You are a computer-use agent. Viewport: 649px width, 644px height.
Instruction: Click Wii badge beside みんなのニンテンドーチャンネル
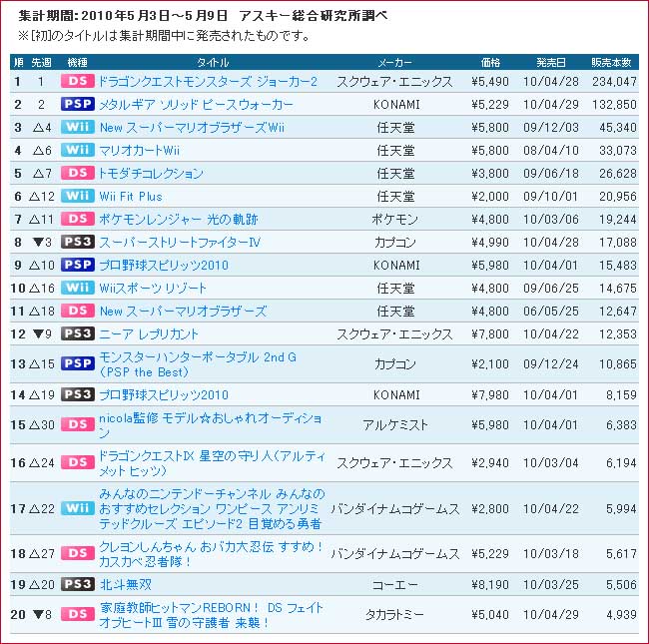[78, 508]
